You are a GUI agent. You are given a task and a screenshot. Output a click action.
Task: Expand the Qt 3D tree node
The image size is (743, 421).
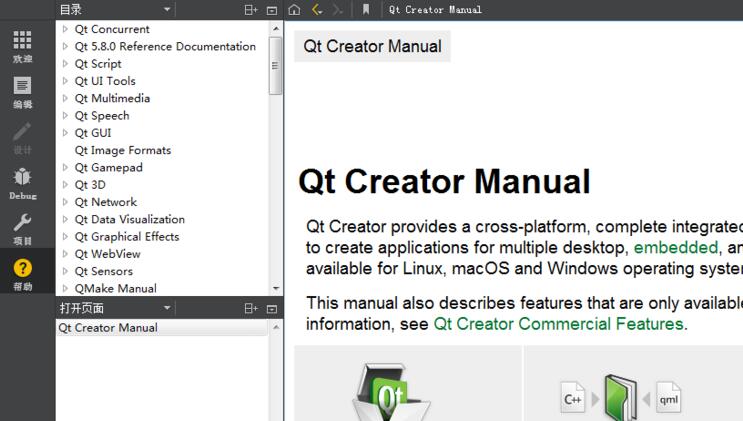click(x=65, y=185)
